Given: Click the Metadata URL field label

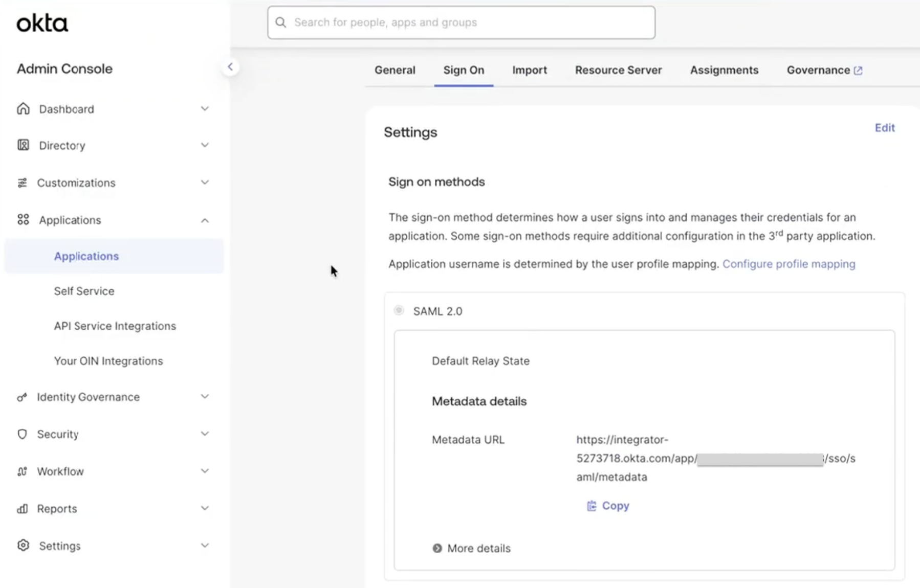Looking at the screenshot, I should click(x=468, y=440).
